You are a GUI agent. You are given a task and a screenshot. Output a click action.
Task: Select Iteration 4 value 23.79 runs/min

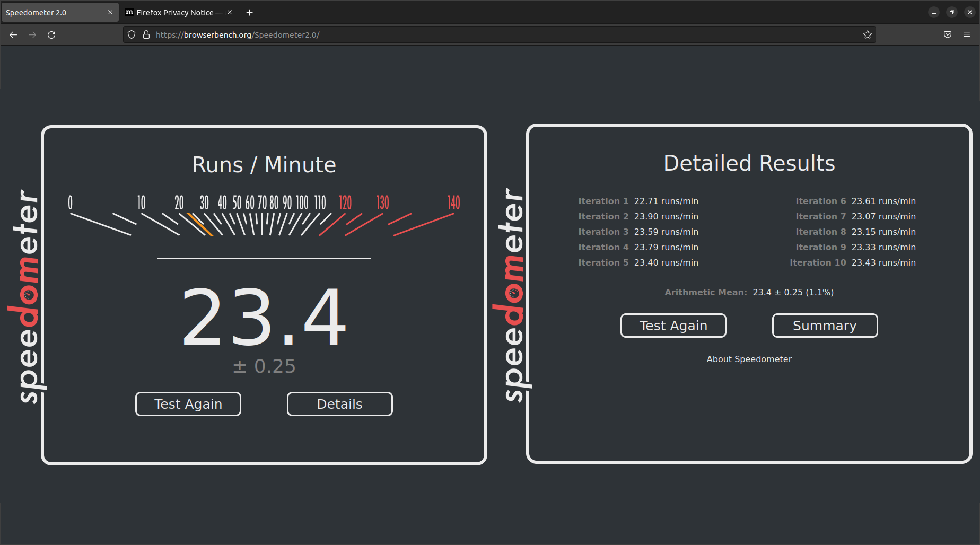[666, 247]
